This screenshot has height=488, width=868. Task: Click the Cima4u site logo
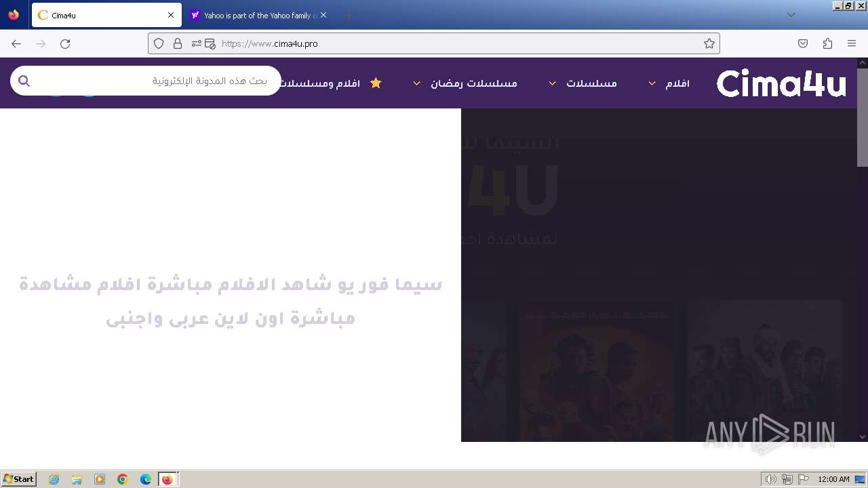pyautogui.click(x=782, y=83)
